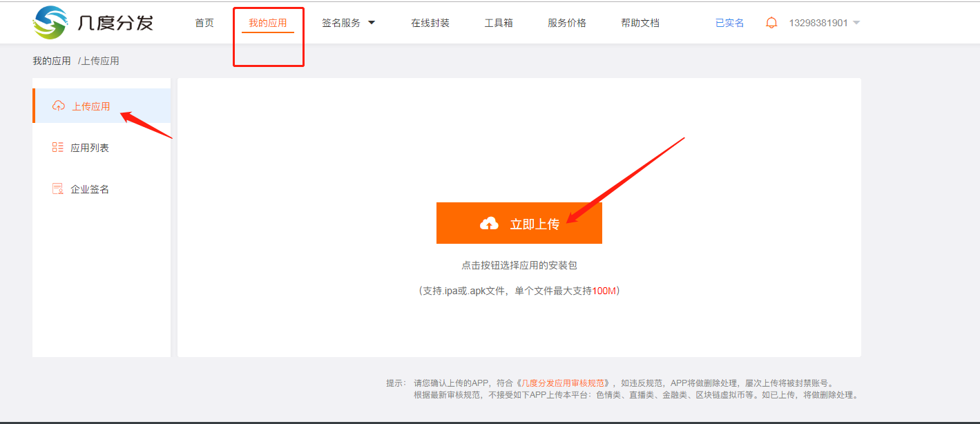Viewport: 980px width, 424px height.
Task: View the 服务价格 page
Action: coord(567,23)
